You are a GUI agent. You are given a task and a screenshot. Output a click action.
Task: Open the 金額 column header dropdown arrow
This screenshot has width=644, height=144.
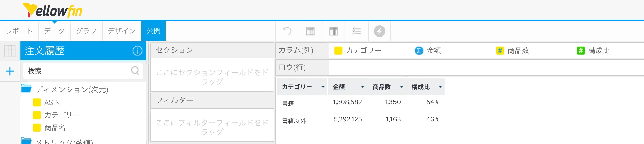tap(362, 87)
